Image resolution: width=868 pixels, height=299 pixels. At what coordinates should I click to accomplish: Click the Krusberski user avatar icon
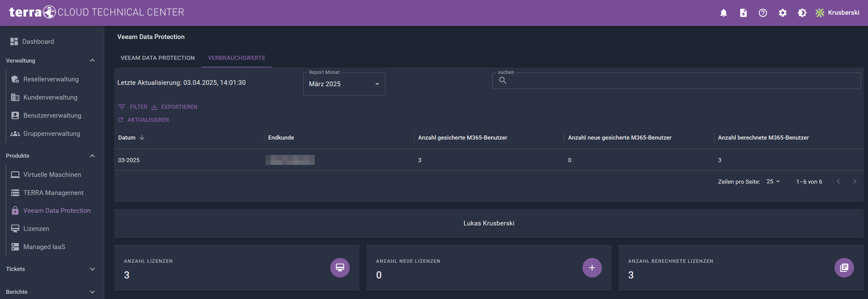pos(820,13)
